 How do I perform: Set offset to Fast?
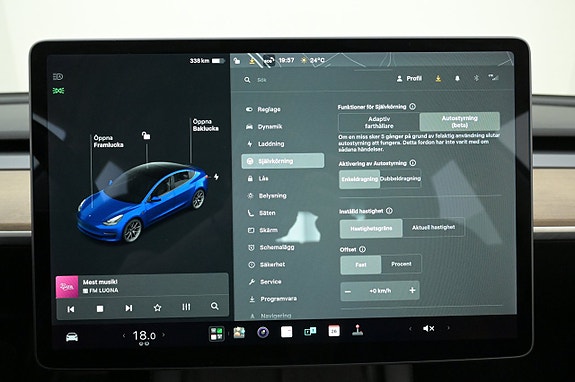pyautogui.click(x=361, y=265)
